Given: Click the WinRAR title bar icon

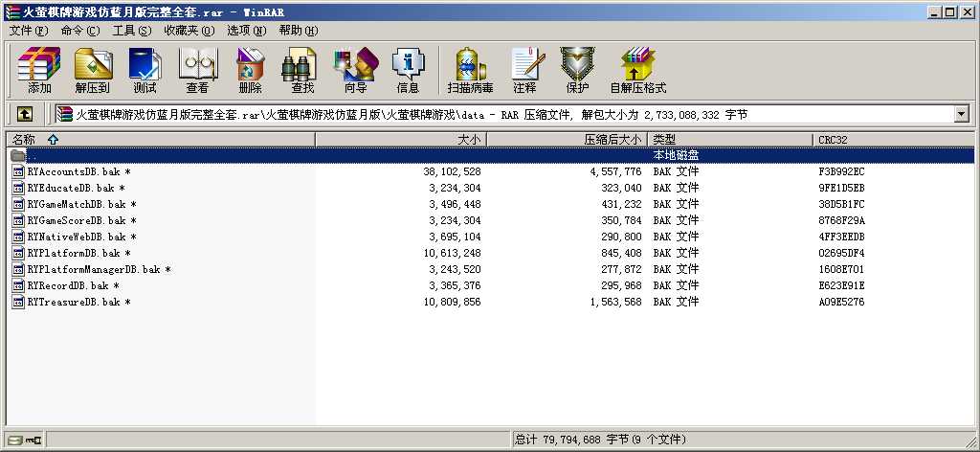Looking at the screenshot, I should 12,11.
